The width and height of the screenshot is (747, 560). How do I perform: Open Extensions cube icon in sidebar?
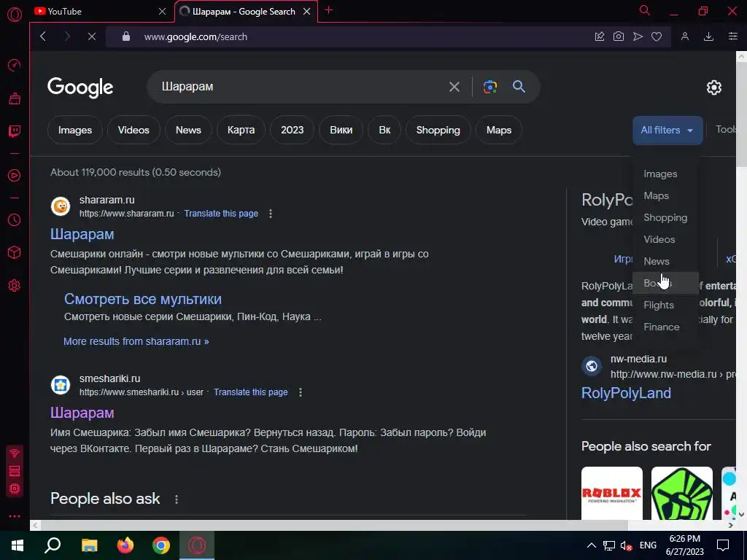click(x=15, y=252)
